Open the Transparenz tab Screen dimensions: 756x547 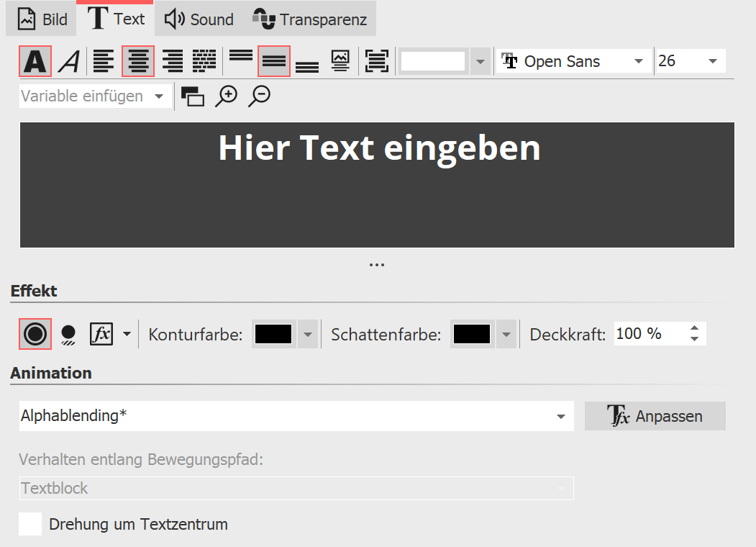(310, 19)
